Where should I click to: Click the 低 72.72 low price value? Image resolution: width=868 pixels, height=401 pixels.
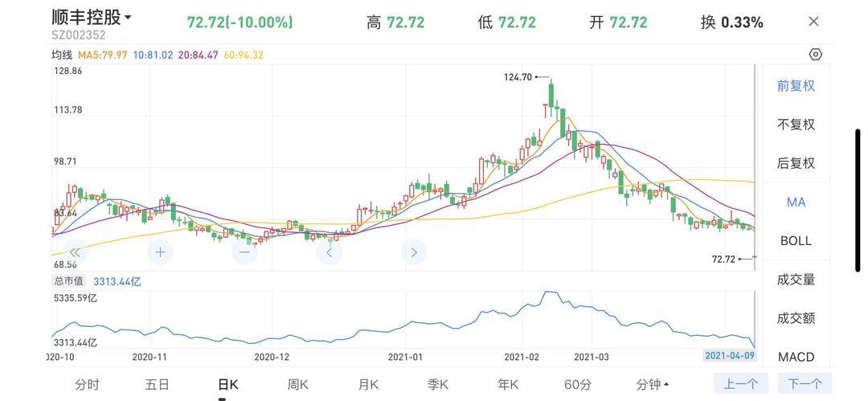tap(506, 23)
